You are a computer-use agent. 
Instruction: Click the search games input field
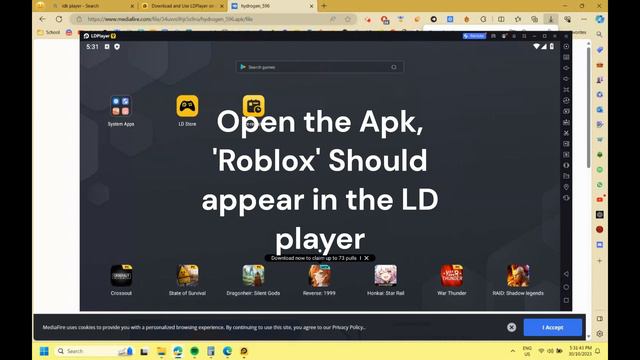(x=320, y=67)
